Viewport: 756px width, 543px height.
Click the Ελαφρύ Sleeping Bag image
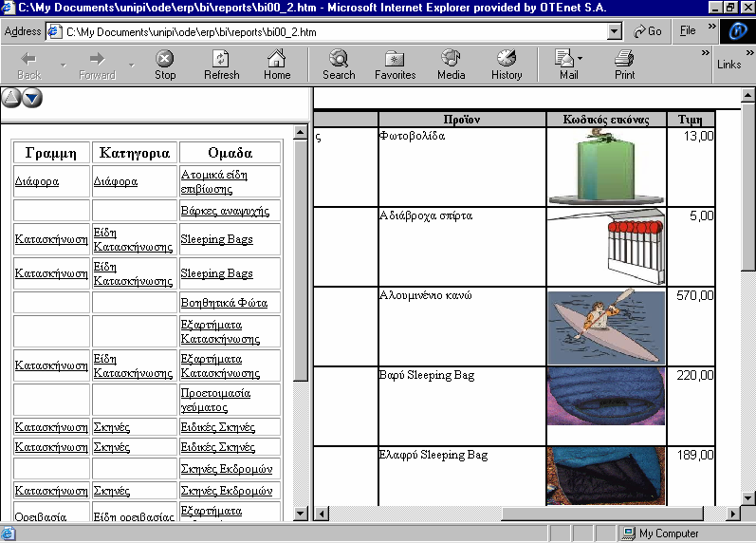606,476
